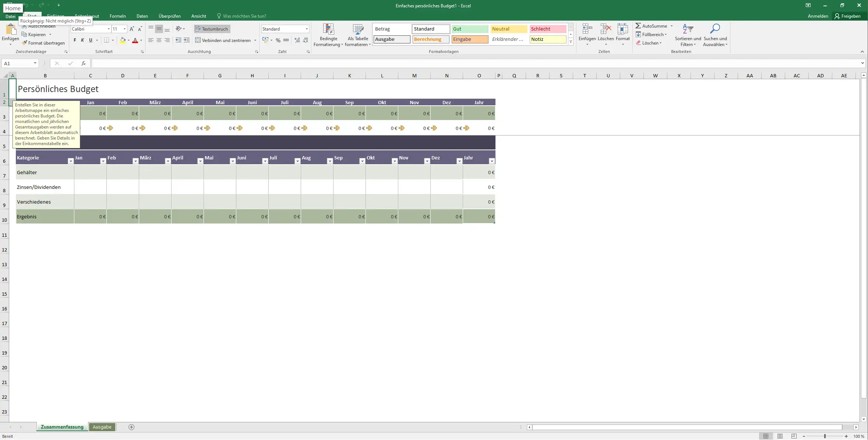Click the AutoSumme sigma icon

click(638, 26)
